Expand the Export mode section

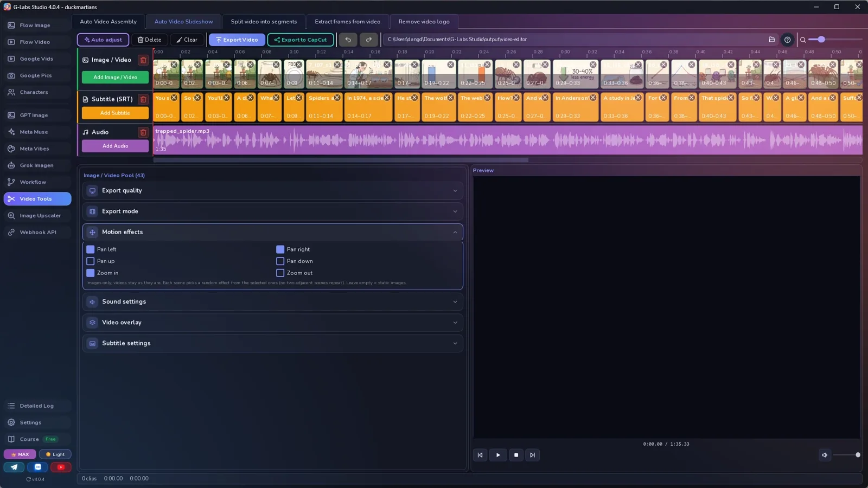[x=272, y=211]
